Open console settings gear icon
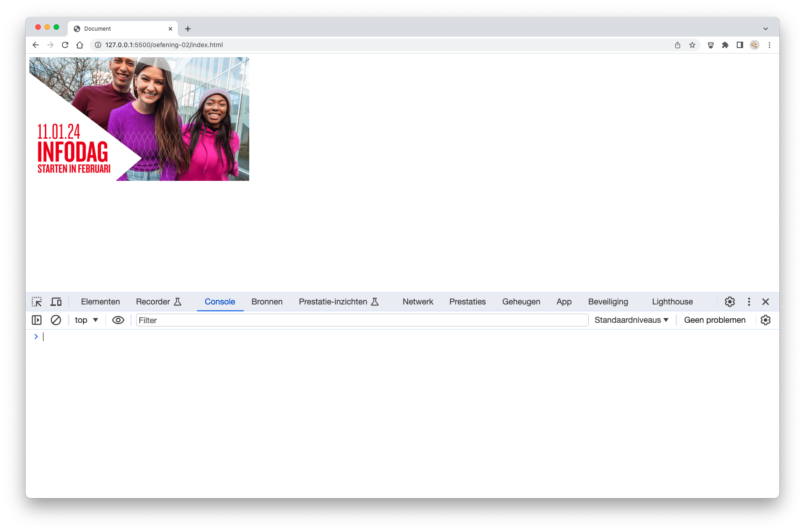 click(x=766, y=320)
